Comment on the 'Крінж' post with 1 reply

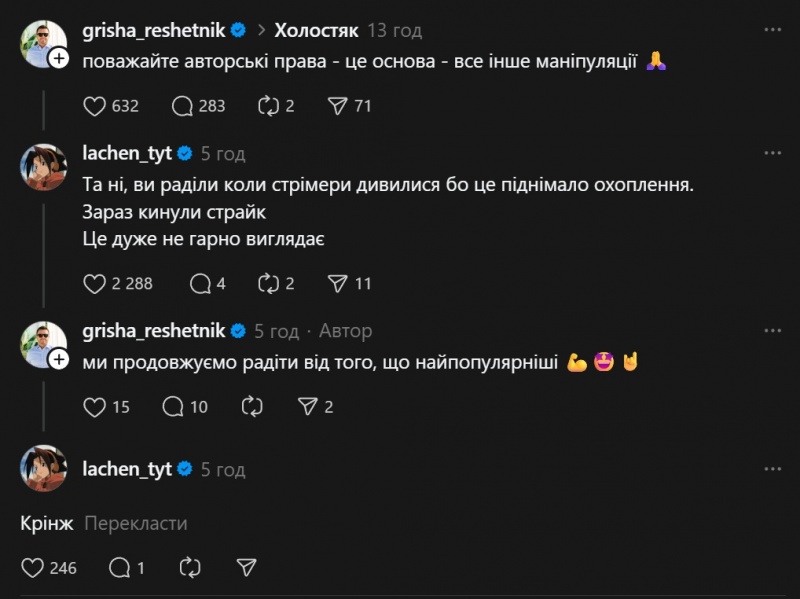[120, 568]
